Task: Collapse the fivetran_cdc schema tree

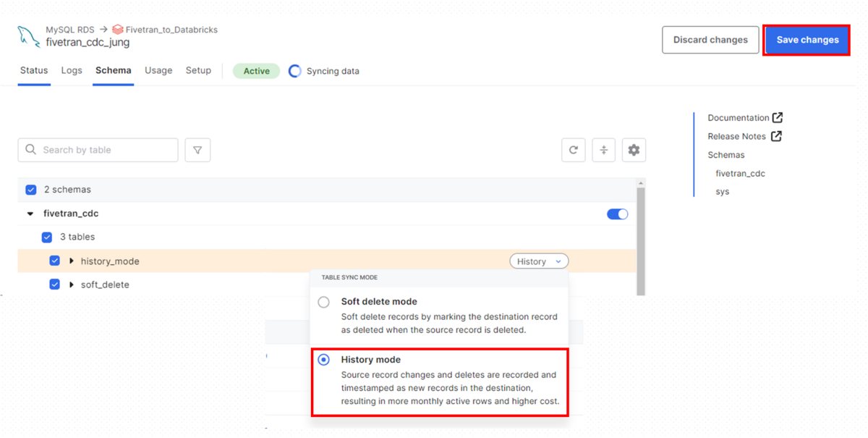Action: coord(30,214)
